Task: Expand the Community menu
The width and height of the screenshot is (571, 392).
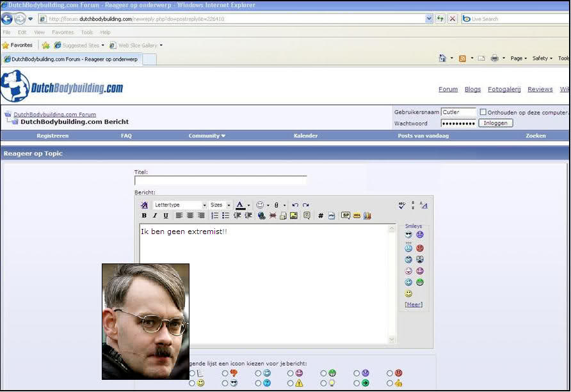Action: click(x=207, y=136)
